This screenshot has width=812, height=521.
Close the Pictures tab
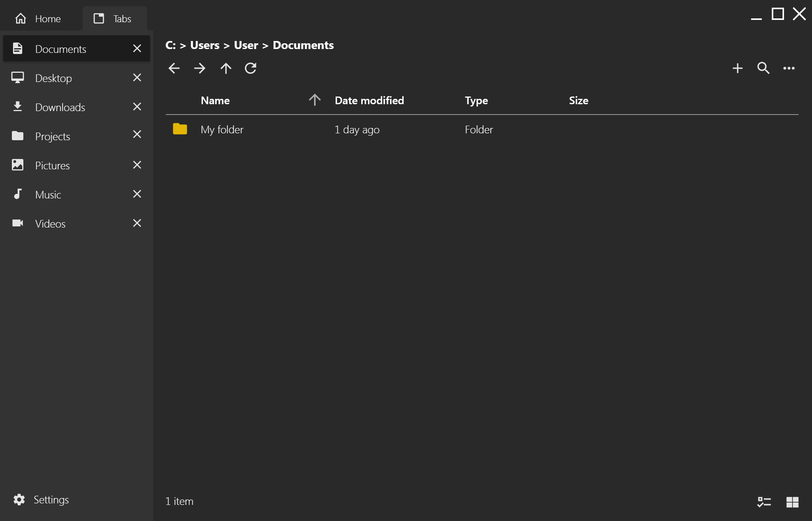tap(137, 165)
